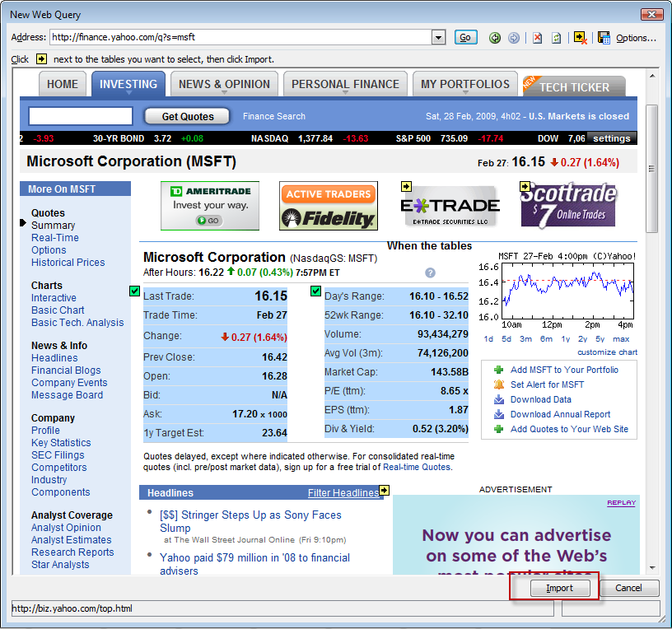
Task: Click the vertical scrollbar thumb
Action: (x=652, y=169)
